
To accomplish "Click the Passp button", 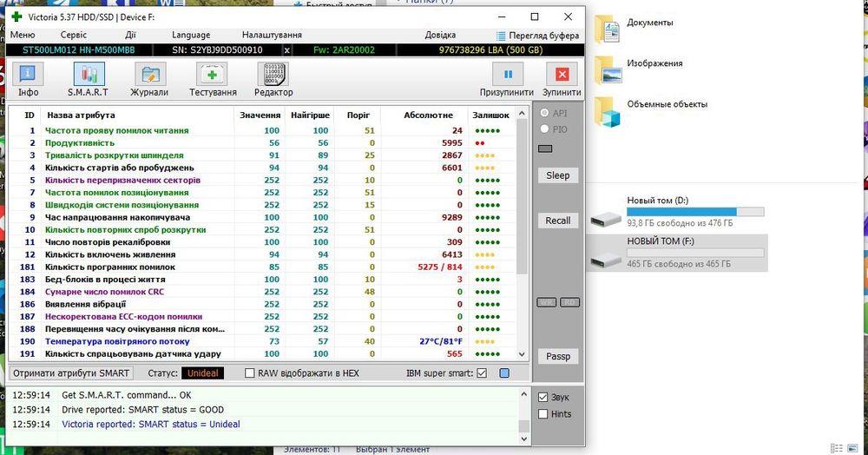I will (557, 357).
